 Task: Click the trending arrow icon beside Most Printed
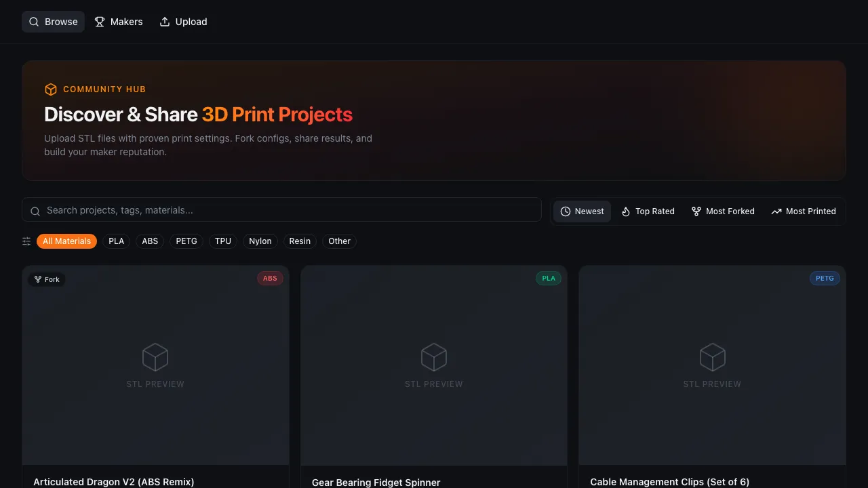tap(776, 211)
